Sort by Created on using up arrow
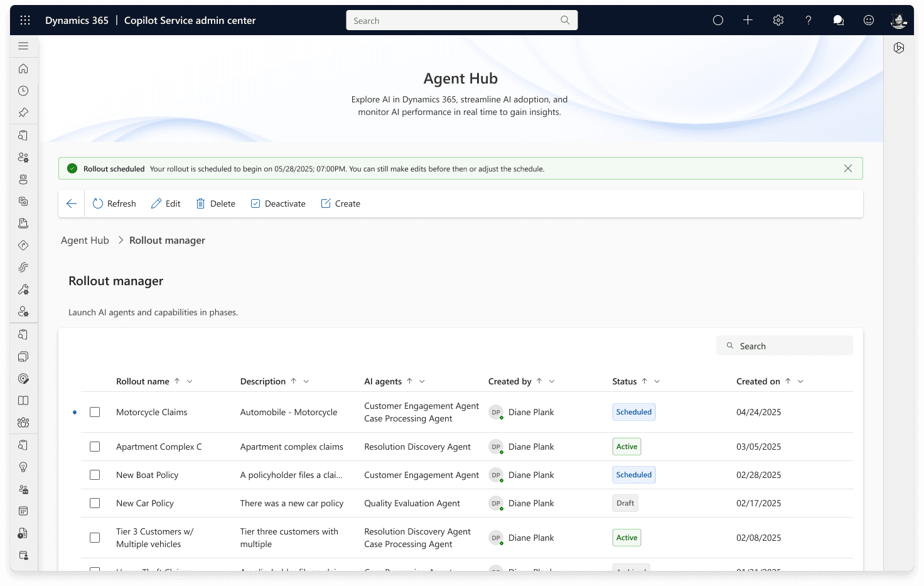The width and height of the screenshot is (924, 586). click(788, 381)
